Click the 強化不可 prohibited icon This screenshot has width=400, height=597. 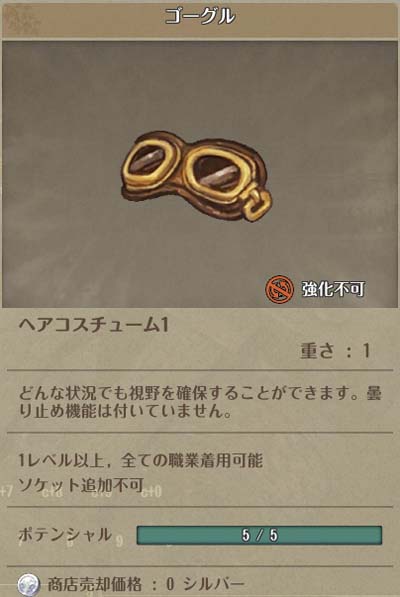point(280,289)
